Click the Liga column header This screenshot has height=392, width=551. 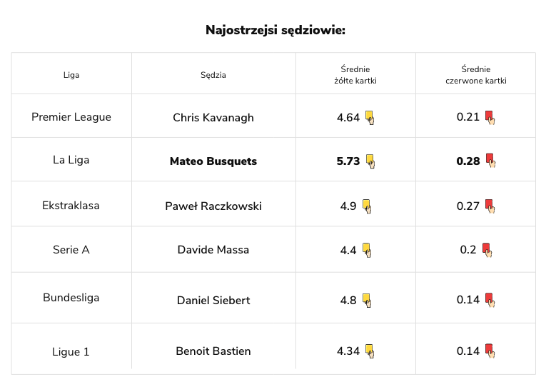[71, 75]
